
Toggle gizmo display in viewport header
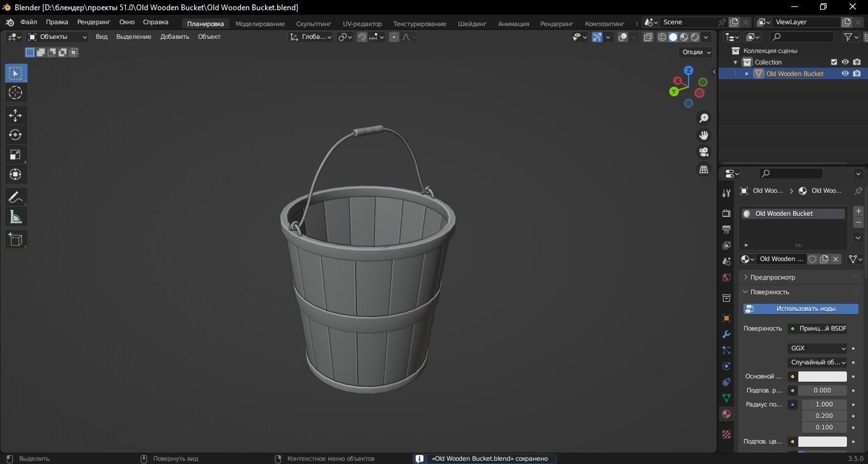[597, 37]
